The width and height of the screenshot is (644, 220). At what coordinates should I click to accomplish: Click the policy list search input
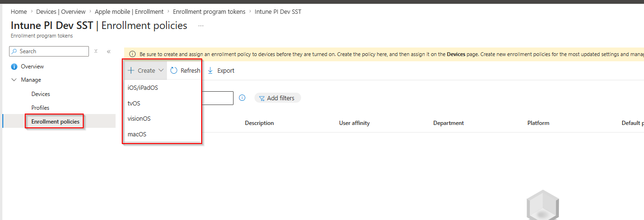point(217,98)
